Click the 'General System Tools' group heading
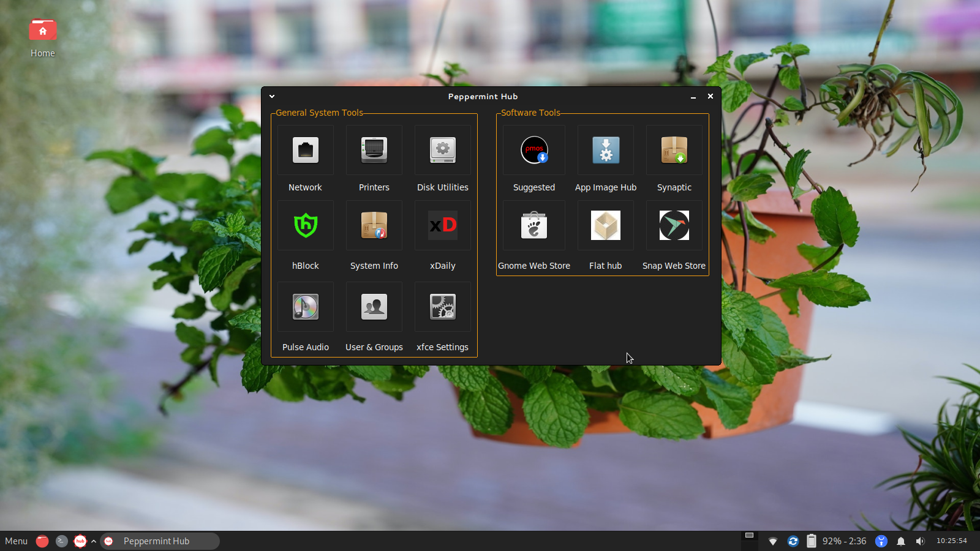 click(319, 113)
